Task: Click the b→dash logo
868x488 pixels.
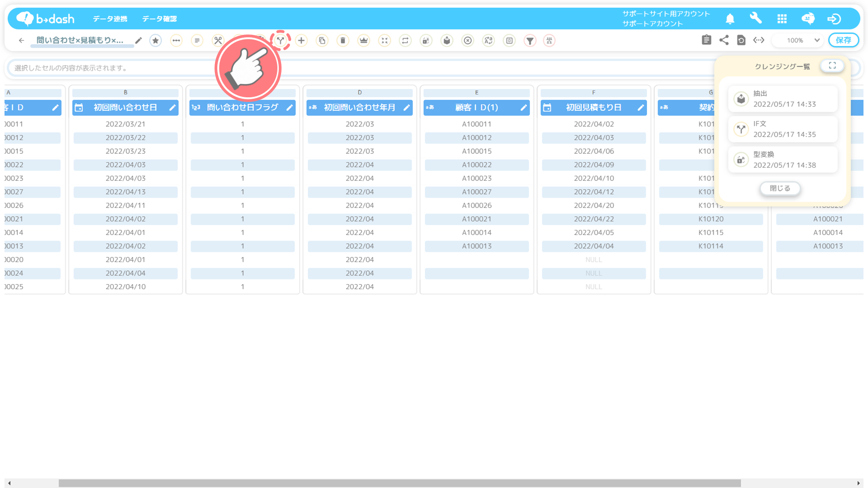Action: coord(45,18)
